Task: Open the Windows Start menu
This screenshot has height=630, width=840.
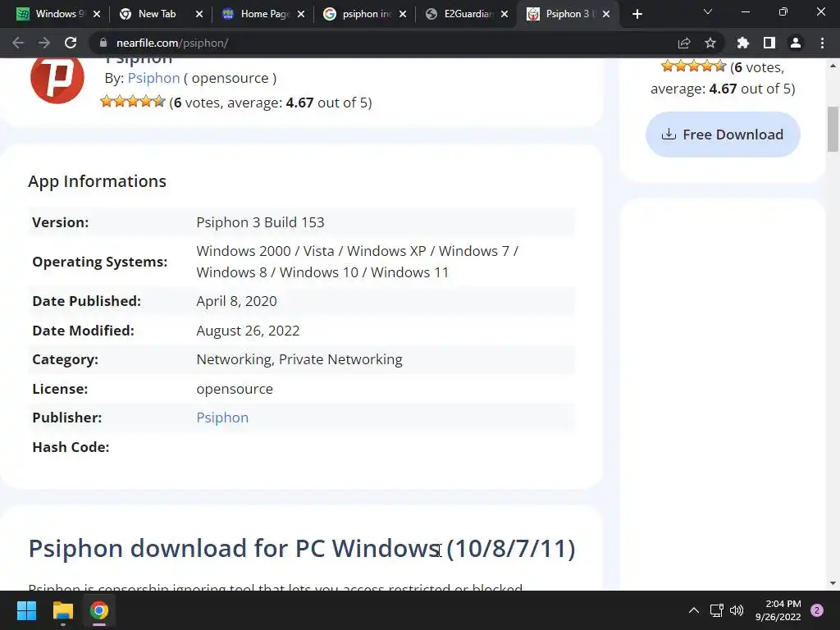Action: [26, 610]
